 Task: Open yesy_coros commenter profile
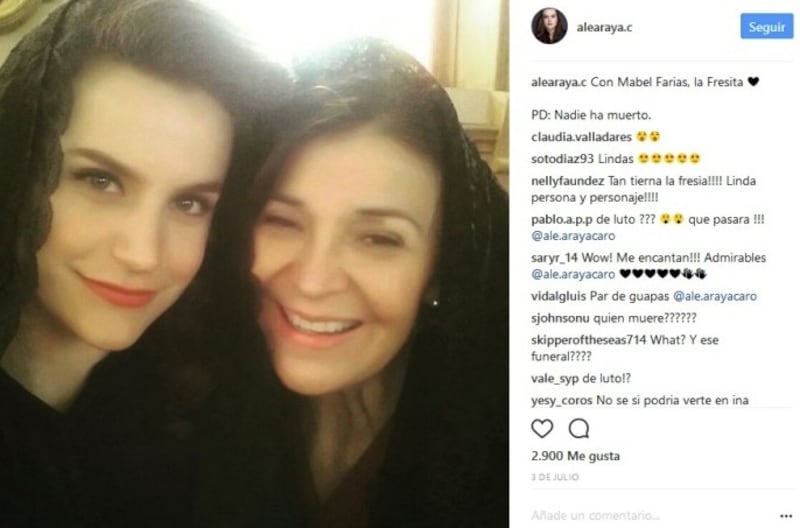[x=562, y=401]
